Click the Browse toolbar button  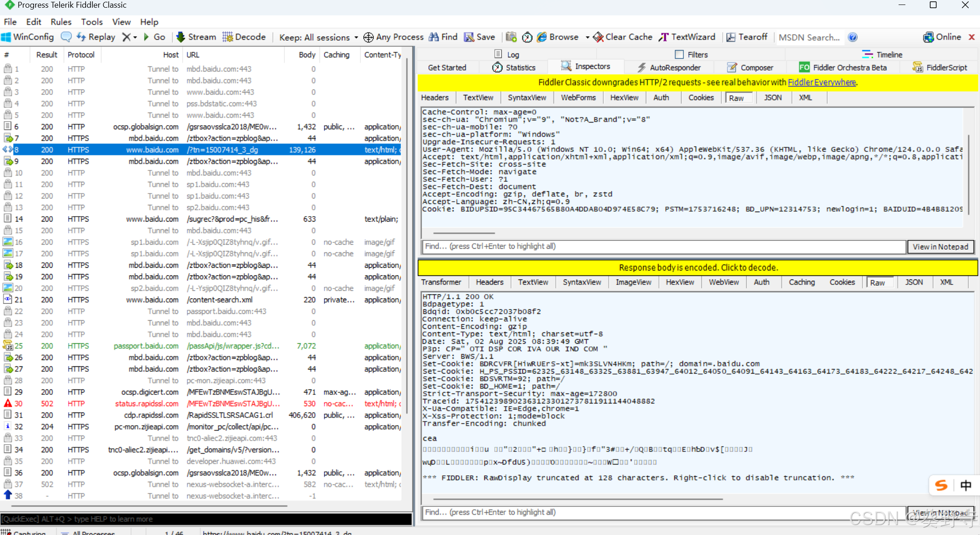click(558, 37)
